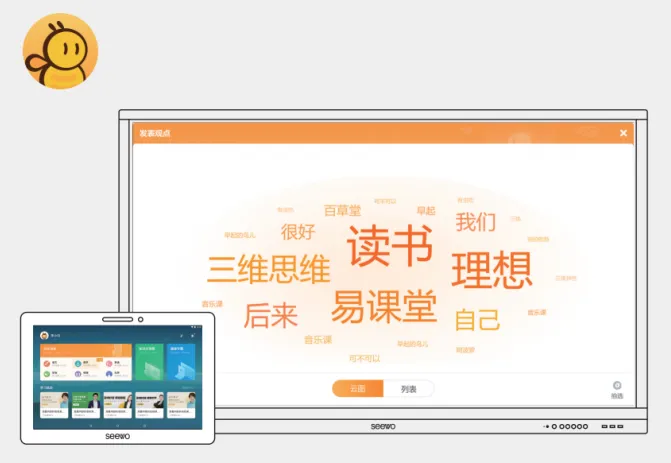Screen dimensions: 671x463
Task: Click the 发表观点 title text
Action: pyautogui.click(x=154, y=133)
